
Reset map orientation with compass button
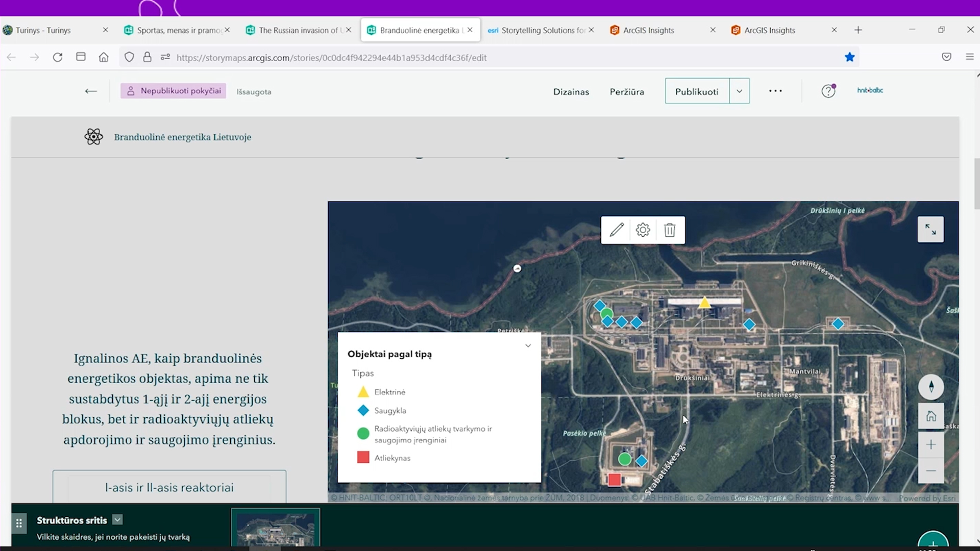[x=931, y=387]
